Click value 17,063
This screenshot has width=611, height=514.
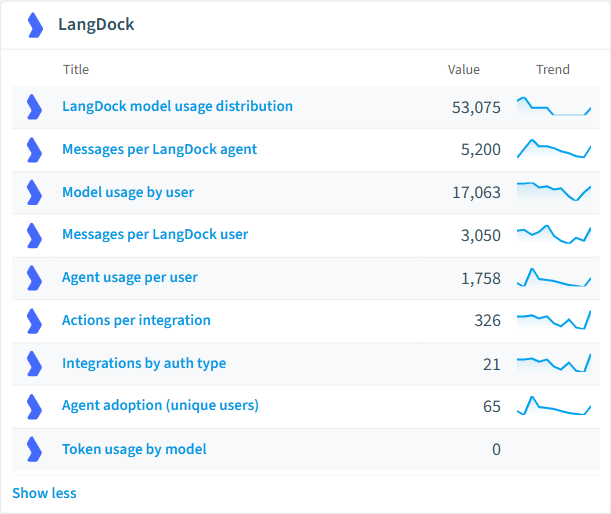click(x=476, y=193)
